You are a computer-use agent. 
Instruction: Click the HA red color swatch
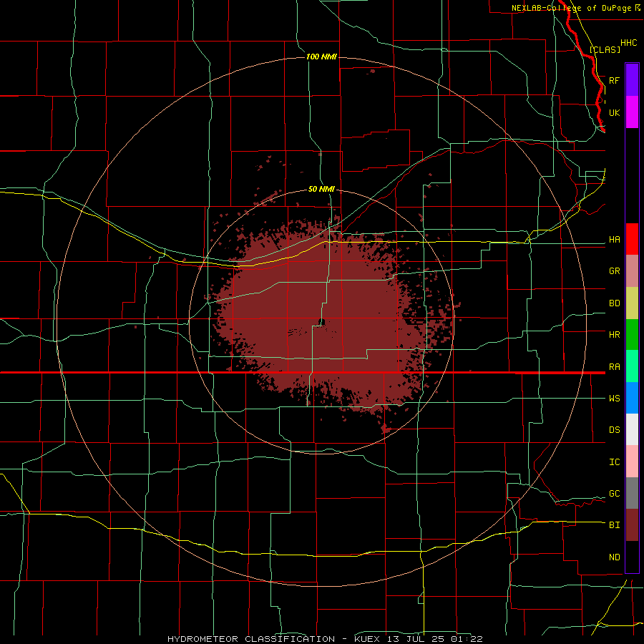click(632, 239)
